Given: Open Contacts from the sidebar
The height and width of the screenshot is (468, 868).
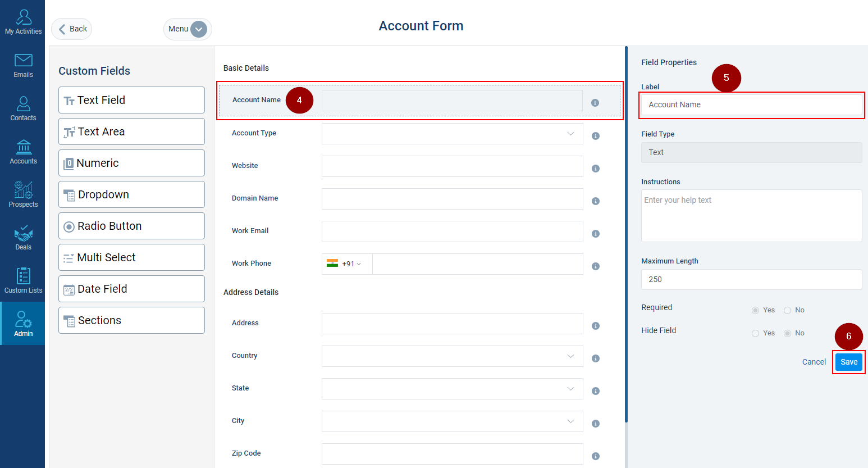Looking at the screenshot, I should [x=23, y=109].
